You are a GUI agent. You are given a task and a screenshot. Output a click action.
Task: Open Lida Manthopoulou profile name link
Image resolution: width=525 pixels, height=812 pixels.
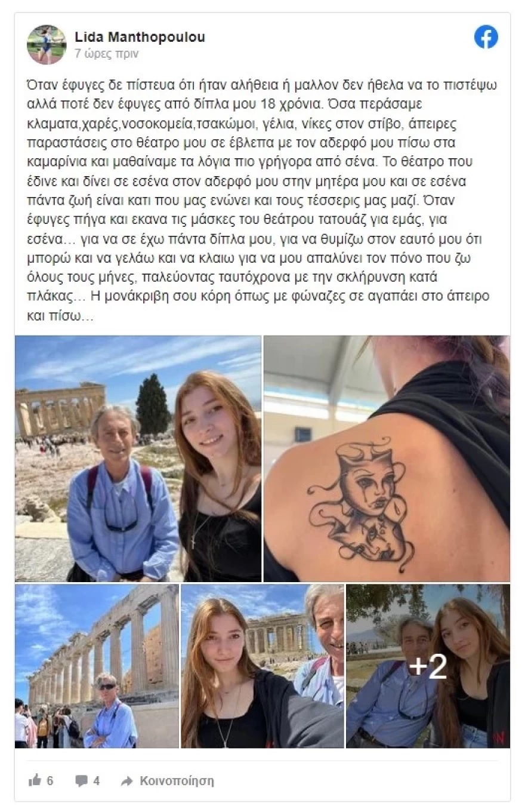point(140,37)
